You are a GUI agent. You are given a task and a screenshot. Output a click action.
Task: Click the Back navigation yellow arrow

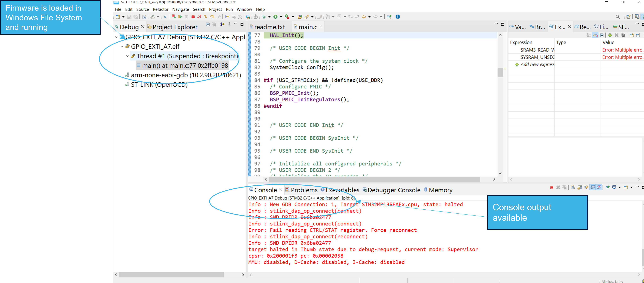click(x=364, y=17)
